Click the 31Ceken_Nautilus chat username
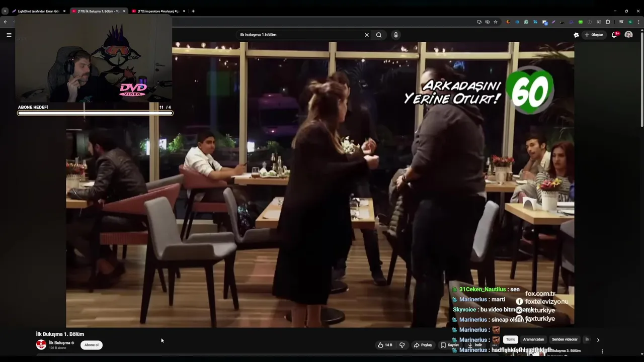Viewport: 644px width, 362px height. [482, 290]
